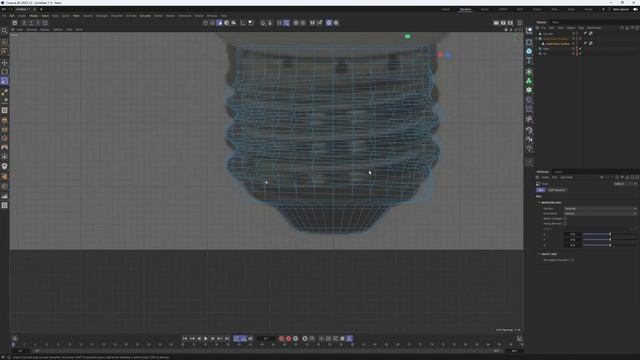Click the current frame field in timeline
640x360 pixels.
click(266, 338)
